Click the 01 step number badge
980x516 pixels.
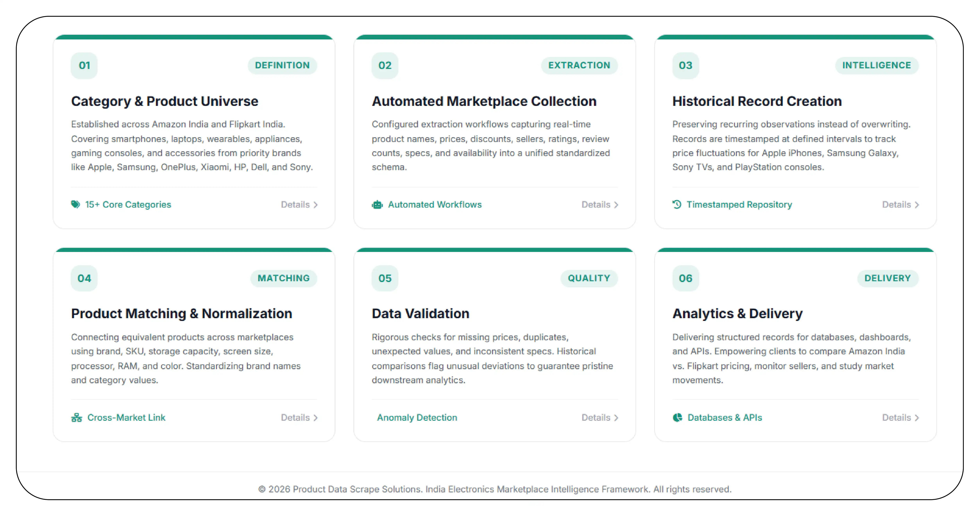[84, 65]
